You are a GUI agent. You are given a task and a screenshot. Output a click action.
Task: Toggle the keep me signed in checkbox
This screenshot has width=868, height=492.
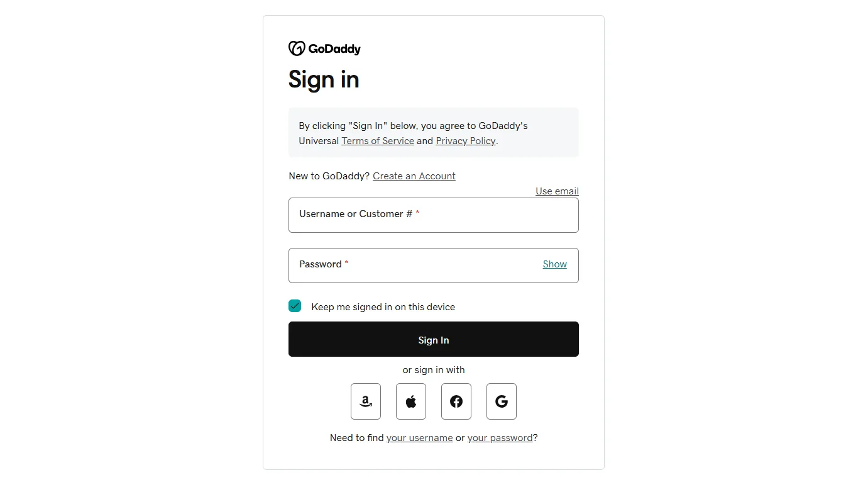295,306
